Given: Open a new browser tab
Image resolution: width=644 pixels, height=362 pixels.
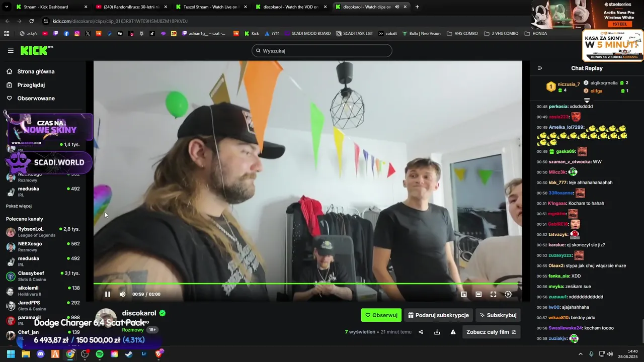Looking at the screenshot, I should tap(417, 7).
